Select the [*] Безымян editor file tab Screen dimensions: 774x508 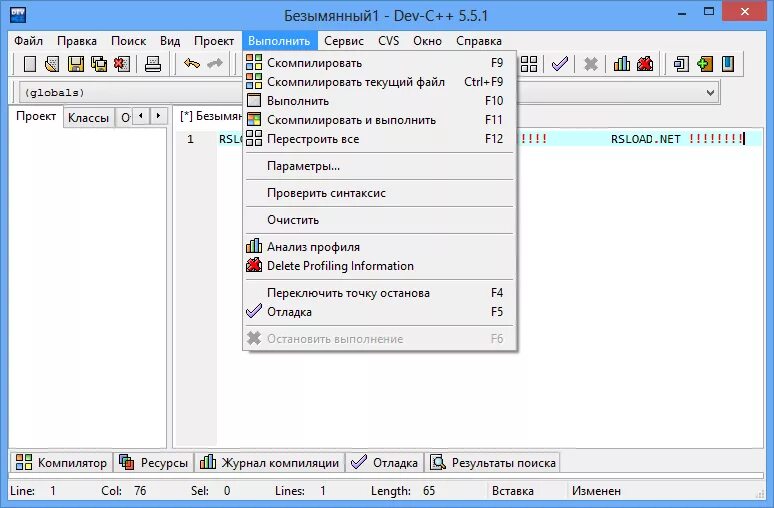[211, 116]
